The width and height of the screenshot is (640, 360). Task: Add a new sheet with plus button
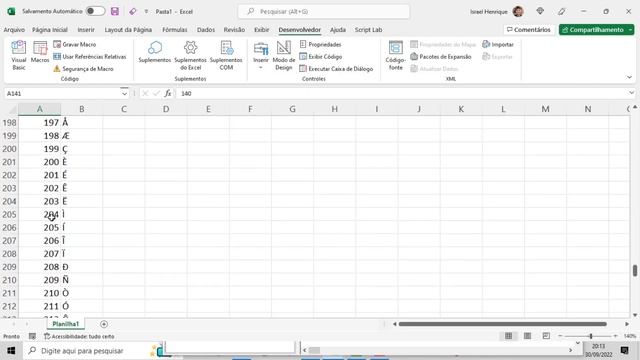tap(104, 324)
